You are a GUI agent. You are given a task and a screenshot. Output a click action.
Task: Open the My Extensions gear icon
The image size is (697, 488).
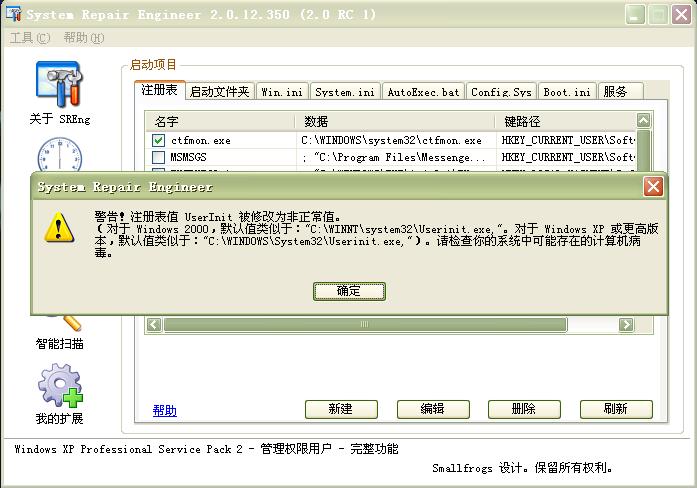click(x=60, y=386)
